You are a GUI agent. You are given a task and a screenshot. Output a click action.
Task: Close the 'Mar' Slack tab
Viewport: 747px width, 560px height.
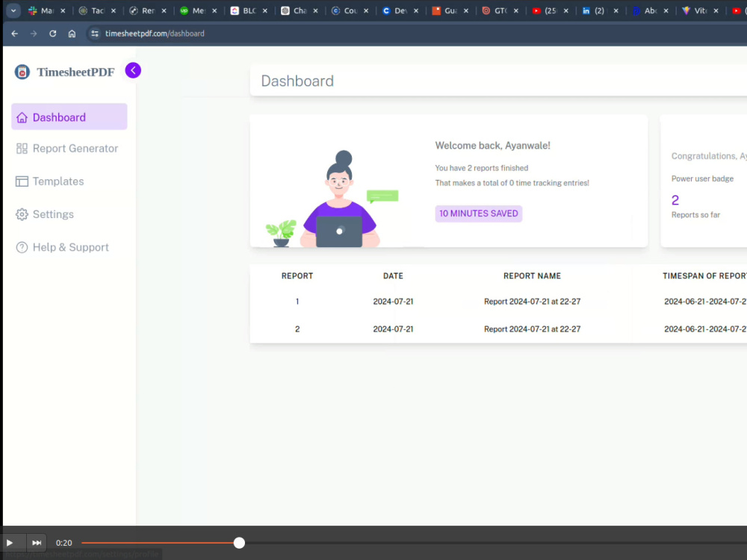(x=63, y=10)
